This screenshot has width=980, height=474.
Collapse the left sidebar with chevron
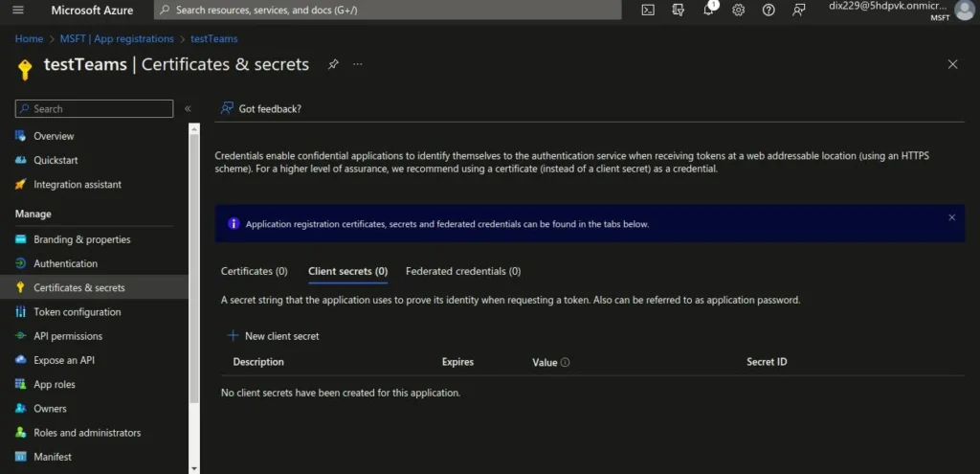click(188, 109)
